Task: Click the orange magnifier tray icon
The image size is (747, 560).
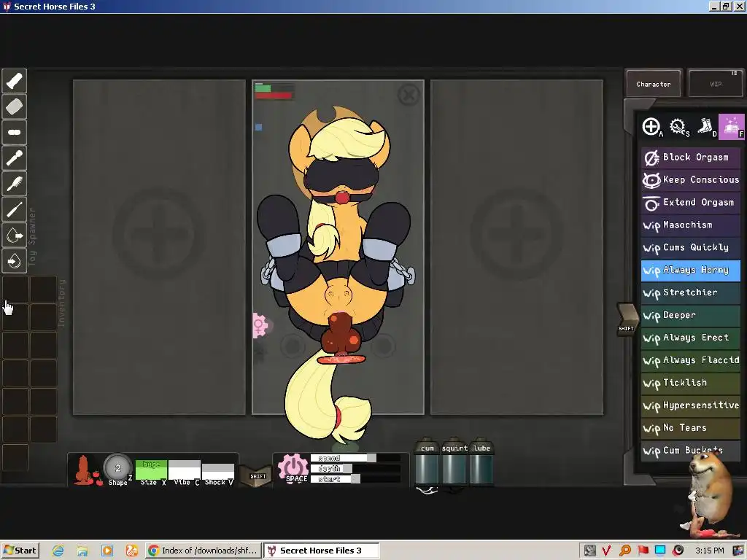Action: point(625,551)
